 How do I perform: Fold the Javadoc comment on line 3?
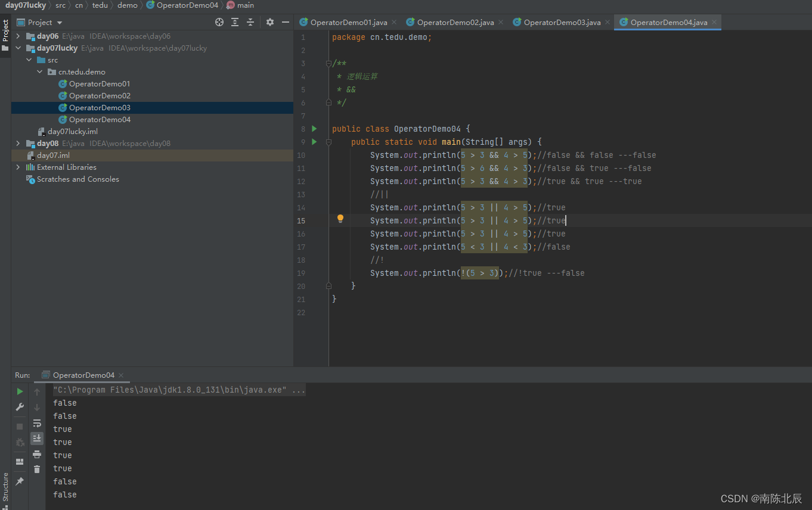328,63
